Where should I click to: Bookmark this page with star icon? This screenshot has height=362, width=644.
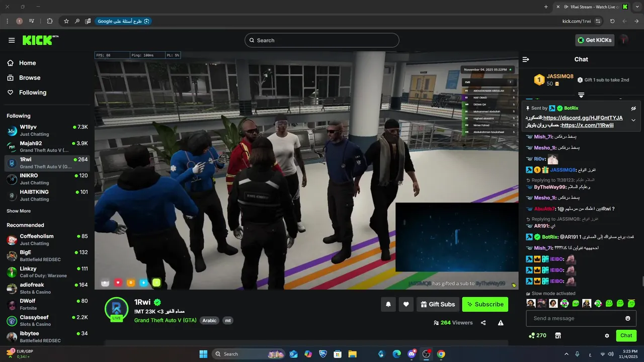tap(66, 21)
